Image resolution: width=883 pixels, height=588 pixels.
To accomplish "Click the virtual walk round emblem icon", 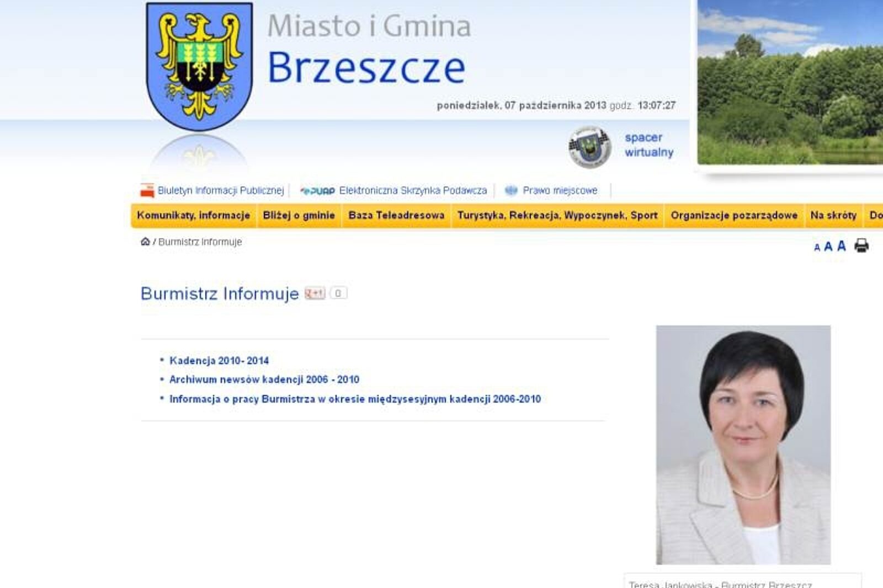I will (589, 147).
